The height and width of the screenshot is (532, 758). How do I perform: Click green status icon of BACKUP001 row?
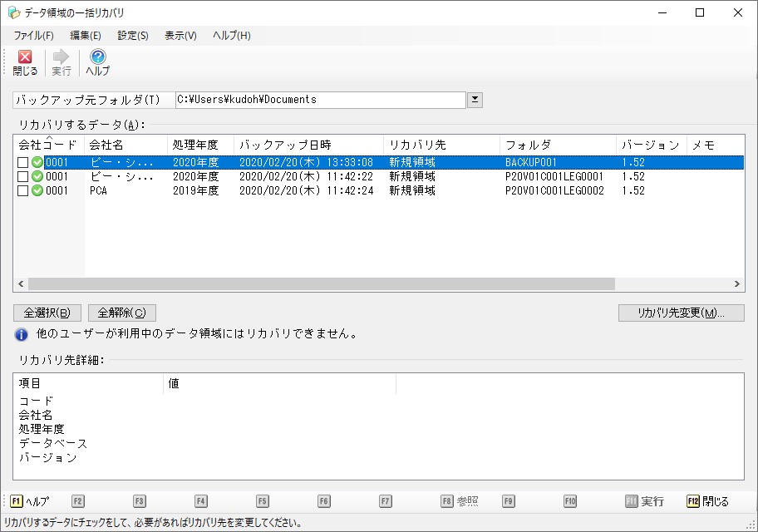click(x=37, y=163)
